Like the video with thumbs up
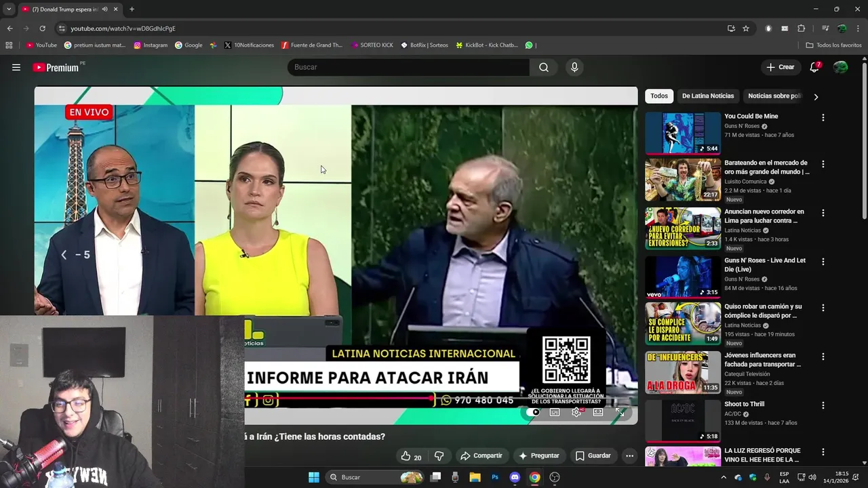This screenshot has height=488, width=868. [x=410, y=456]
